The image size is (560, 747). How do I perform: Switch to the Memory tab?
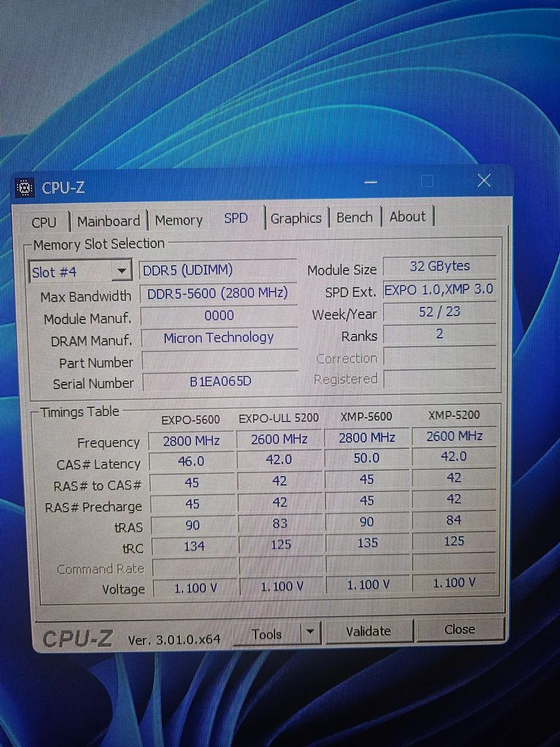click(x=178, y=221)
